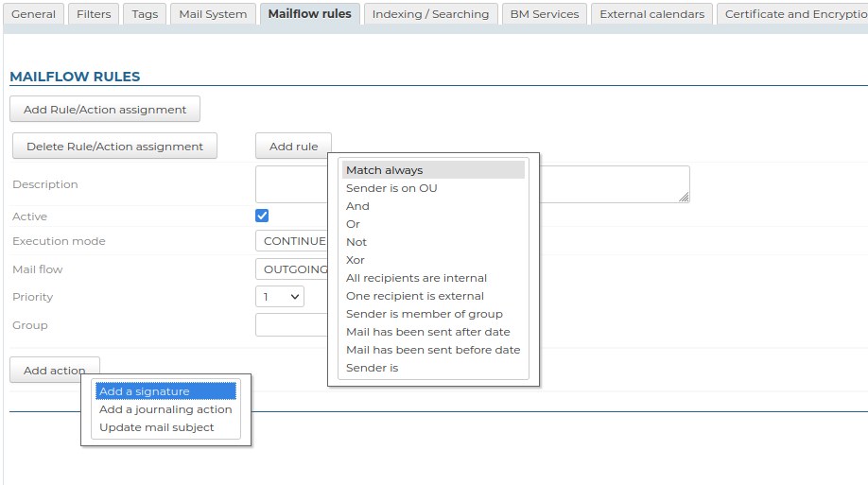Screen dimensions: 868x485
Task: Open the Execution mode dropdown
Action: pyautogui.click(x=291, y=241)
